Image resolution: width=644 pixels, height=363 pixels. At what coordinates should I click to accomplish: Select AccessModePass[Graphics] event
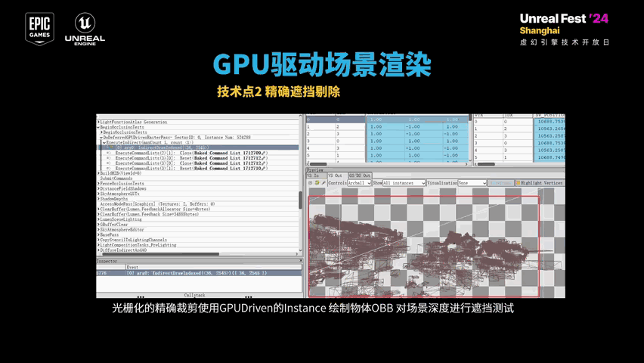(x=157, y=204)
